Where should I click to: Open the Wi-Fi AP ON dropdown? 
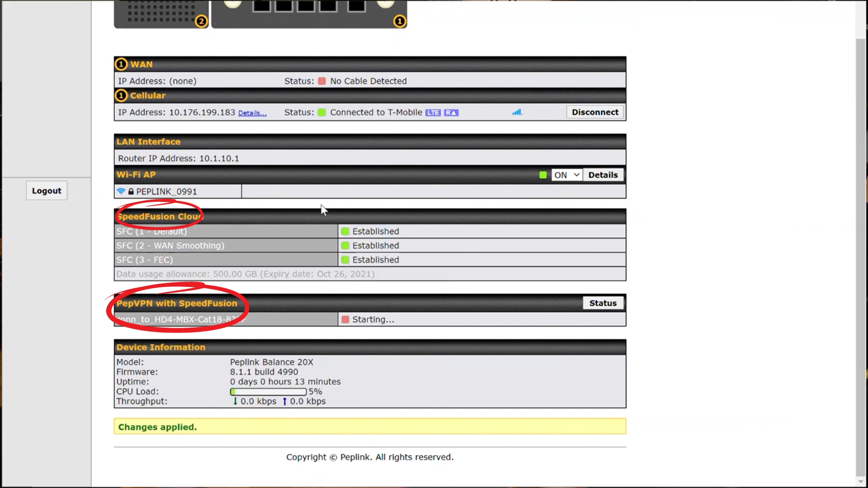566,175
